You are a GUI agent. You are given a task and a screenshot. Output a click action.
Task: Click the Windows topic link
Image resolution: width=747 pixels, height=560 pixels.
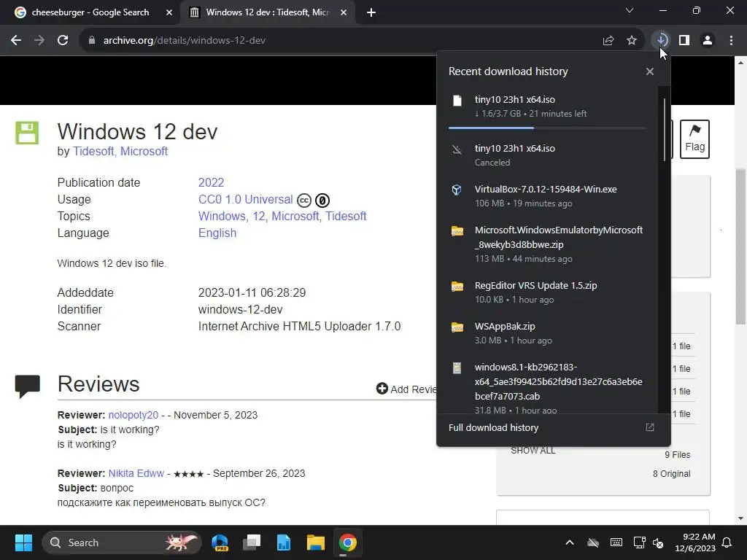[222, 216]
